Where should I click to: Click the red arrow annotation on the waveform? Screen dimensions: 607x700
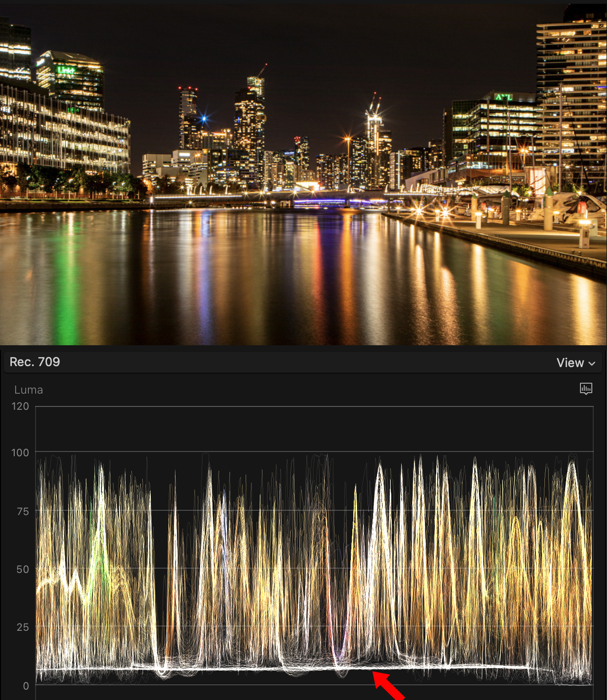388,685
